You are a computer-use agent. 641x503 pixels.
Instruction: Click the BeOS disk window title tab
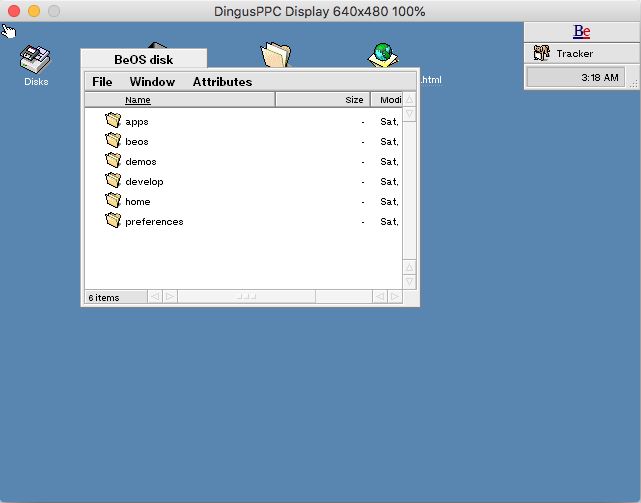tap(143, 60)
